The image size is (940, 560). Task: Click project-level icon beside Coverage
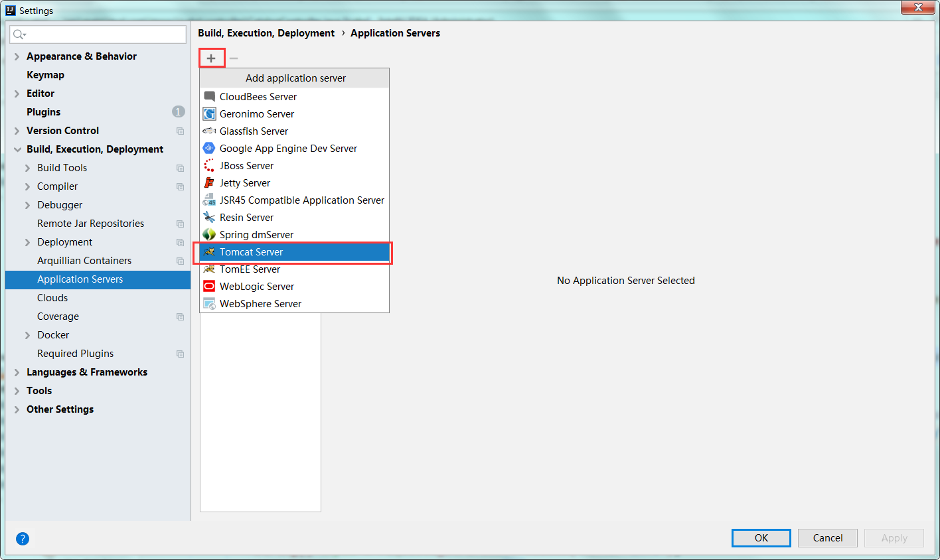pyautogui.click(x=180, y=317)
